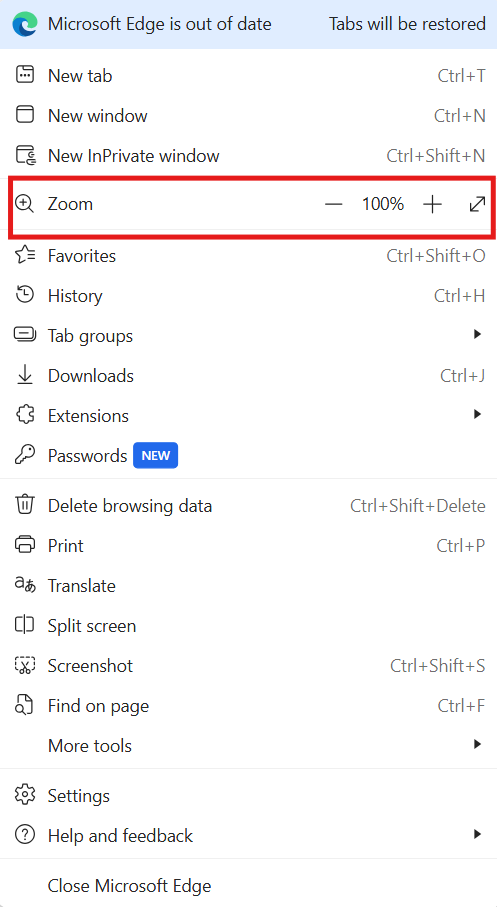Expand the Tab groups submenu arrow
The image size is (497, 907).
pos(477,334)
